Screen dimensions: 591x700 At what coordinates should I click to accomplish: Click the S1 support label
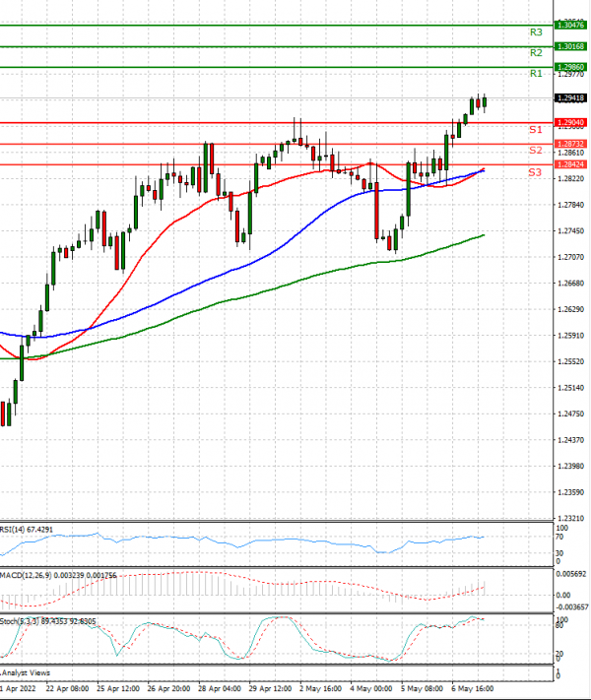[535, 129]
